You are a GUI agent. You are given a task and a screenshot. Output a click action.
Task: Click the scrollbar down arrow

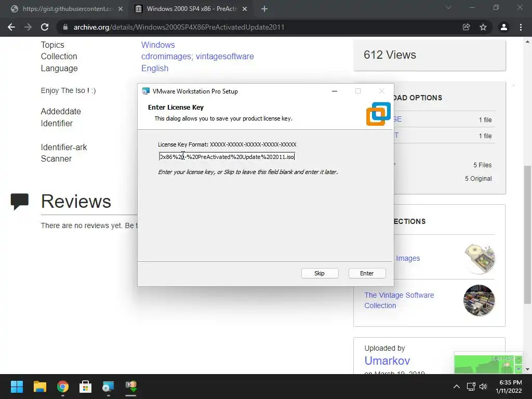[528, 369]
